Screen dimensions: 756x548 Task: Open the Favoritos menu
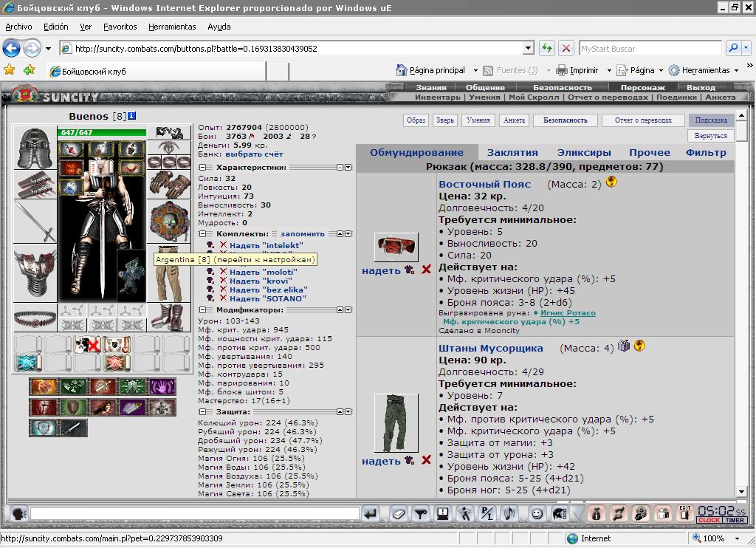[120, 27]
